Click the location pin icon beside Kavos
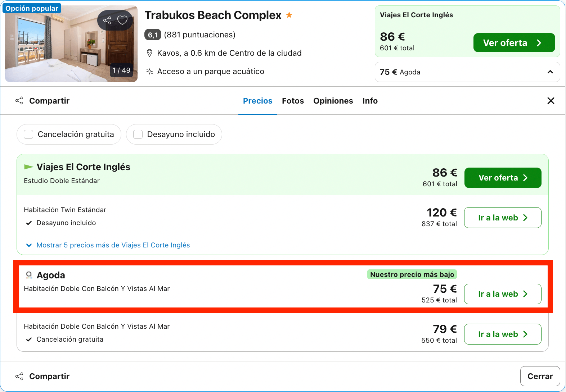 point(149,53)
